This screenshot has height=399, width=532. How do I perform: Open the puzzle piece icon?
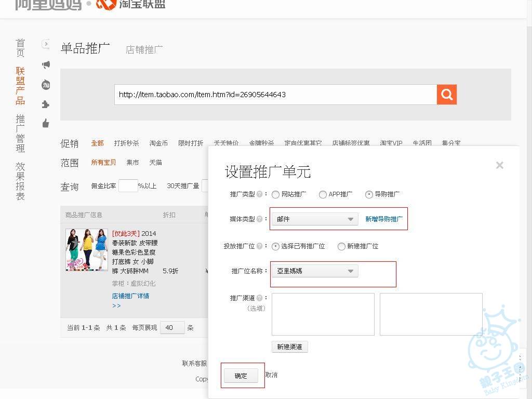point(46,104)
